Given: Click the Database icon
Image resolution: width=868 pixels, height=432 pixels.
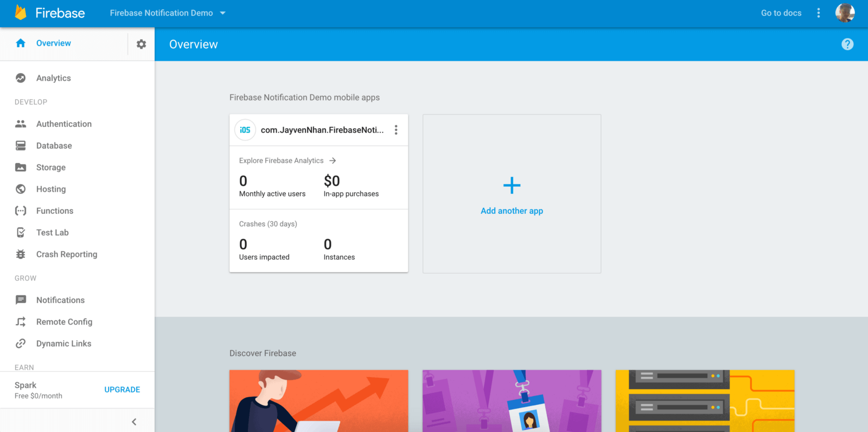Looking at the screenshot, I should pyautogui.click(x=21, y=145).
